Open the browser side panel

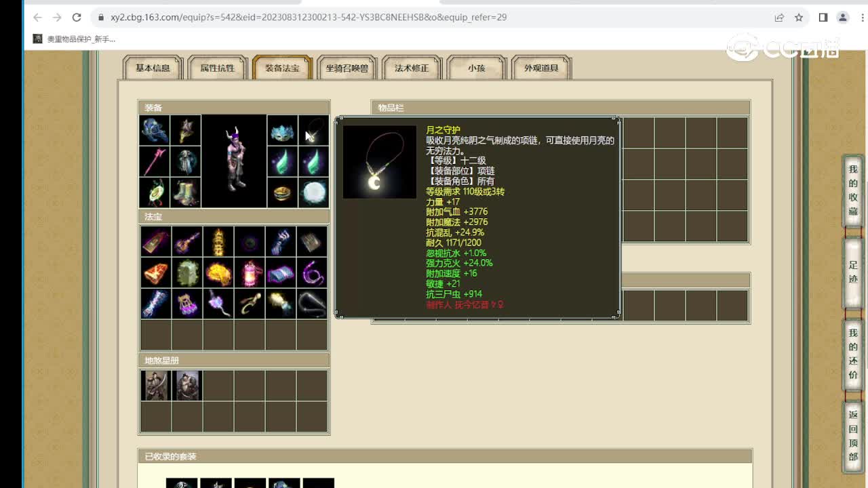823,17
